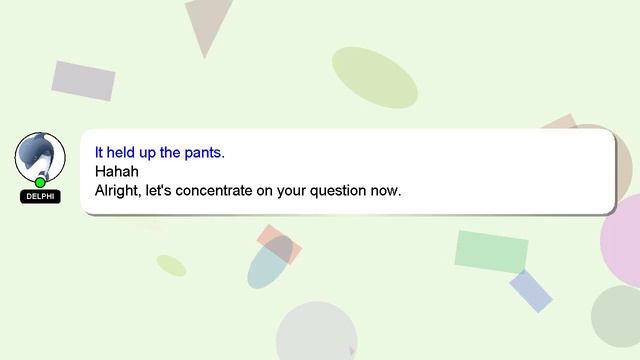This screenshot has width=640, height=360.
Task: Click the 'Alright, let's concentrate' message line
Action: pyautogui.click(x=248, y=191)
